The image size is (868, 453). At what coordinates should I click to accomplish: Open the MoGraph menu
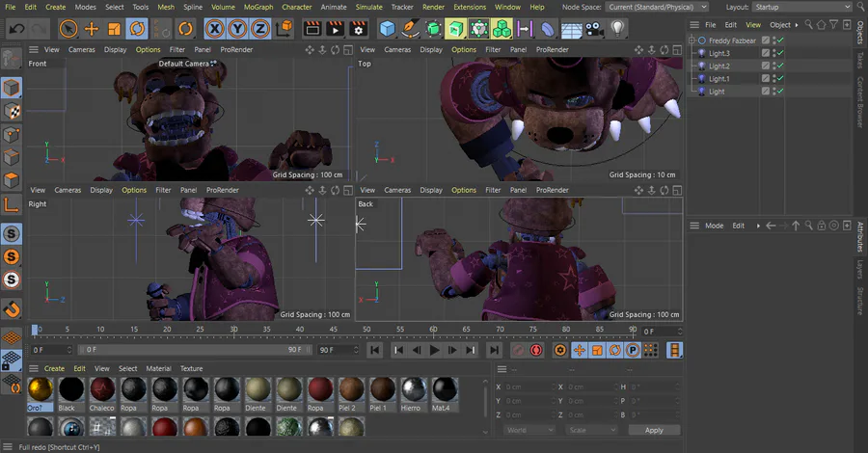pyautogui.click(x=258, y=7)
